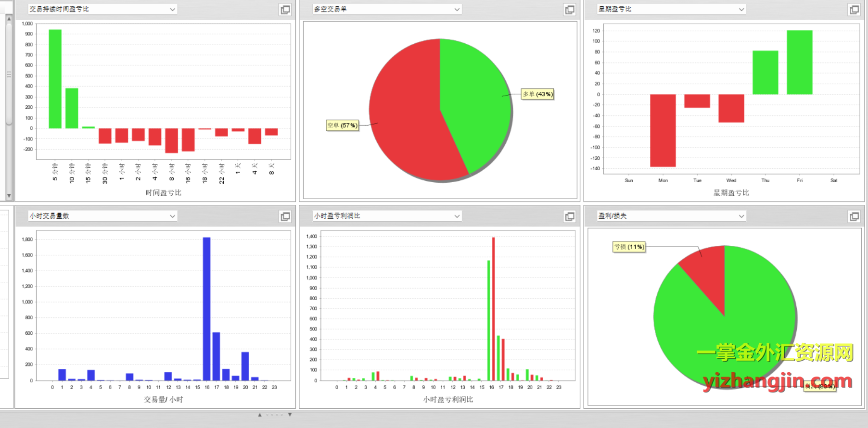Viewport: 868px width, 428px height.
Task: Expand the 小时盈亏利润比 combo box
Action: 457,216
